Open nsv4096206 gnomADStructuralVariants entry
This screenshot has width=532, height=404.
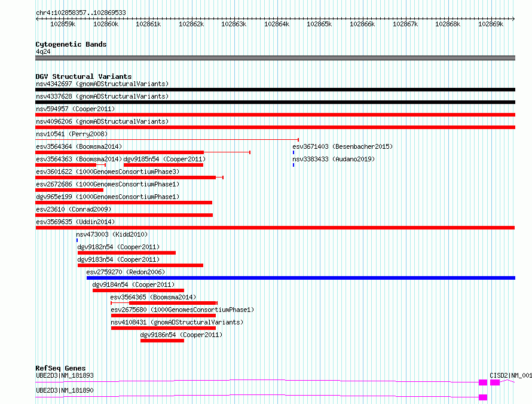tap(102, 121)
